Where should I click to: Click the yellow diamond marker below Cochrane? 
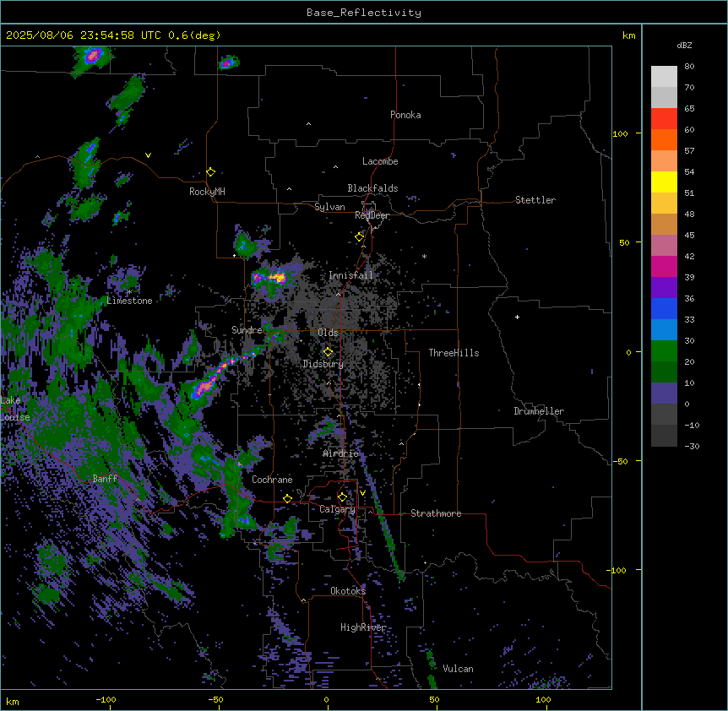287,499
